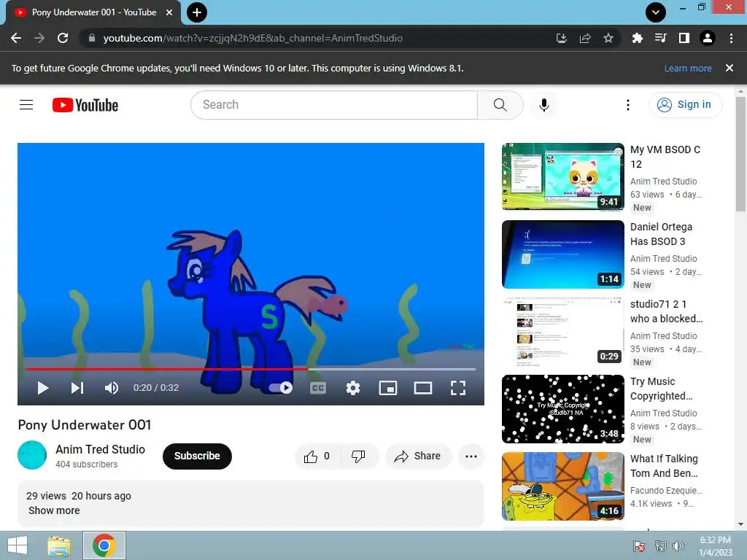Click the magnifier search button

pyautogui.click(x=500, y=105)
